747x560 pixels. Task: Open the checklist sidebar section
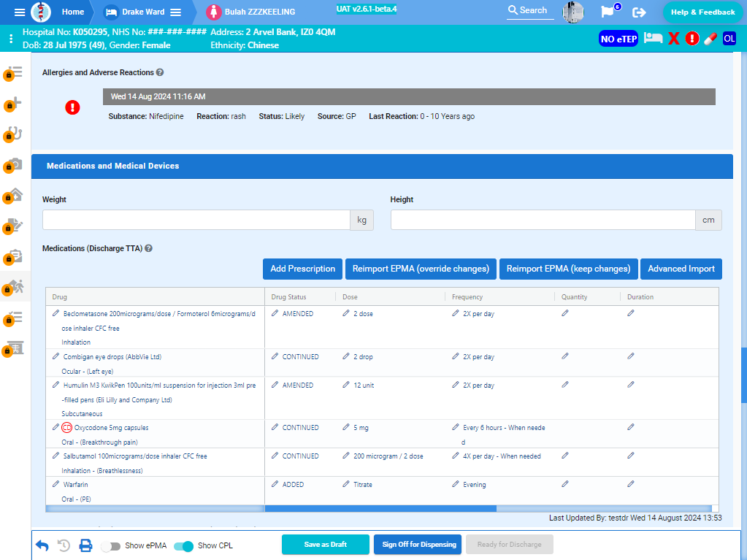point(13,318)
